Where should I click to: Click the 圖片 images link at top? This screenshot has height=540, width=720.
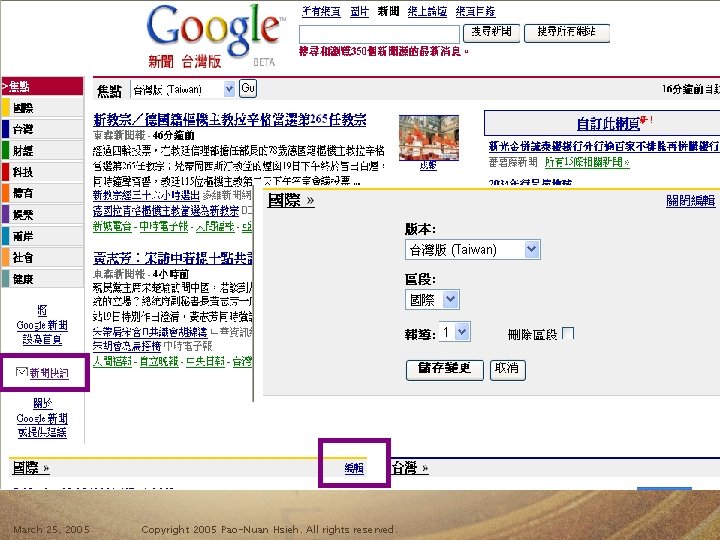pos(359,11)
